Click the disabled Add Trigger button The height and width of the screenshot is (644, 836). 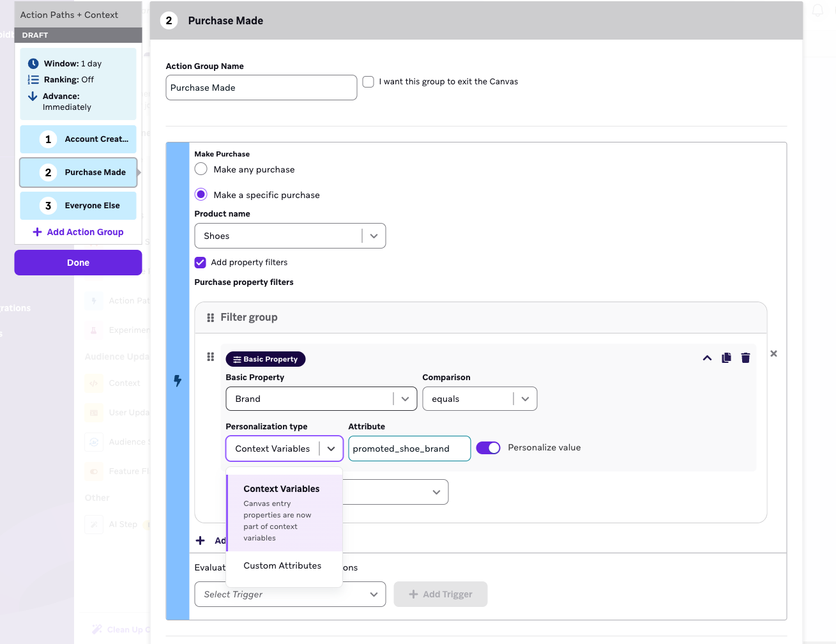point(441,594)
